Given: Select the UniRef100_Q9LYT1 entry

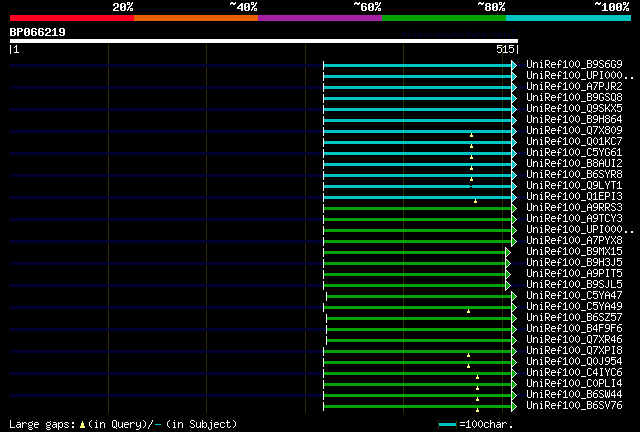Looking at the screenshot, I should (574, 186).
